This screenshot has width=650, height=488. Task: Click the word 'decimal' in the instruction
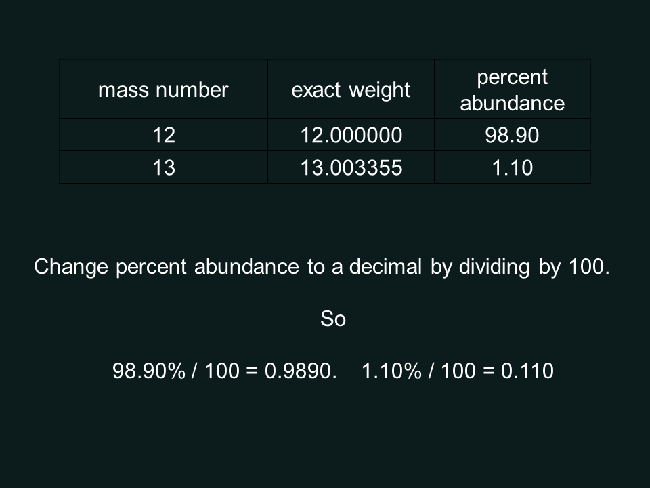point(385,267)
